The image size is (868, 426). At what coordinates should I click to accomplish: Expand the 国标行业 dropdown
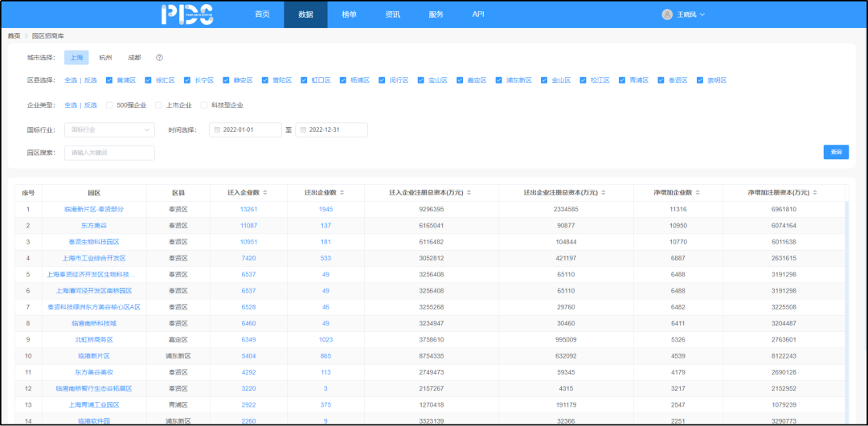point(109,129)
